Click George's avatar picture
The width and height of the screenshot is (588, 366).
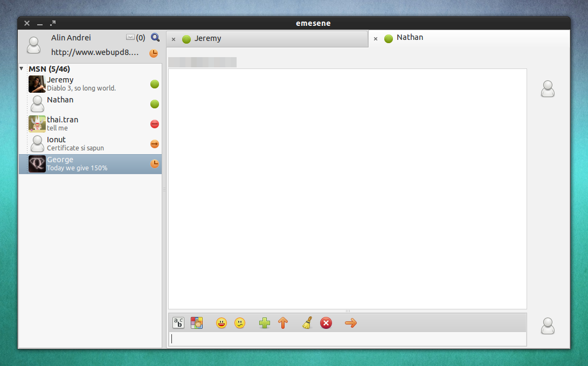[37, 164]
